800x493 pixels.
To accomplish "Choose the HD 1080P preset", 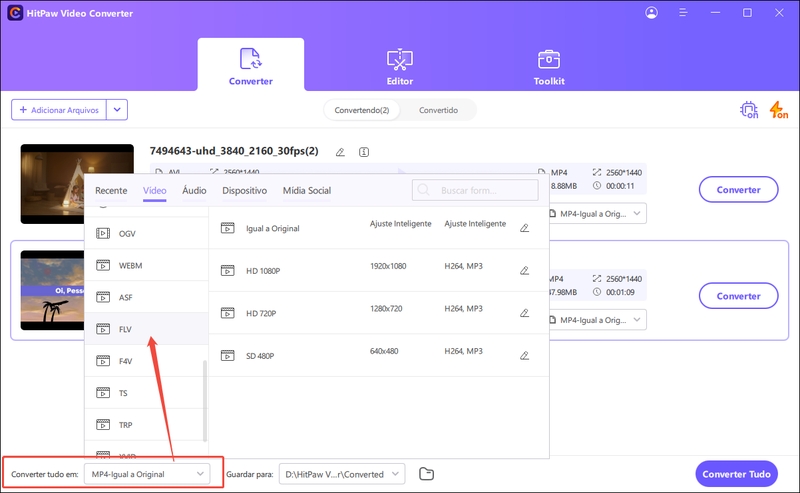I will click(379, 270).
